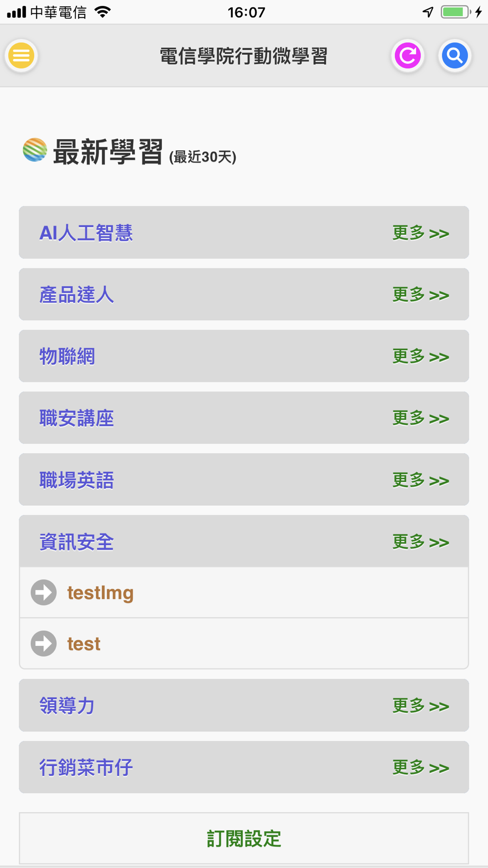Show more under 領導力
The image size is (488, 868).
(x=420, y=706)
